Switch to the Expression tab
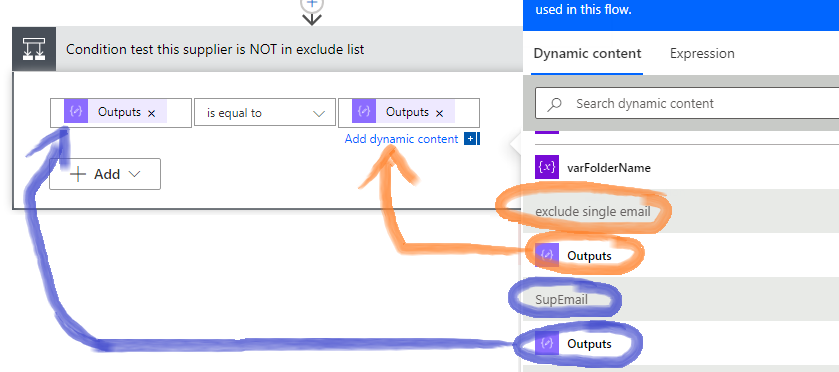The height and width of the screenshot is (372, 839). [702, 54]
